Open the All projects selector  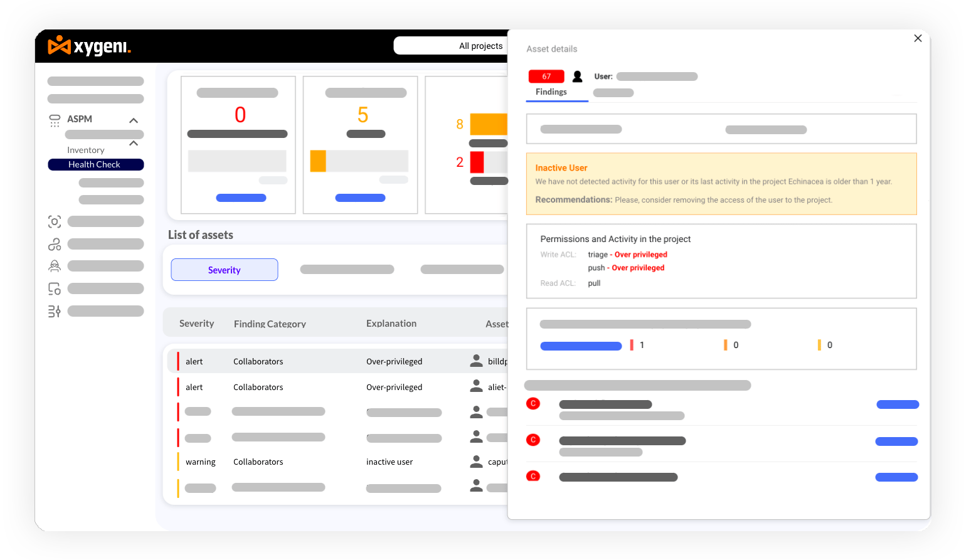[x=450, y=46]
